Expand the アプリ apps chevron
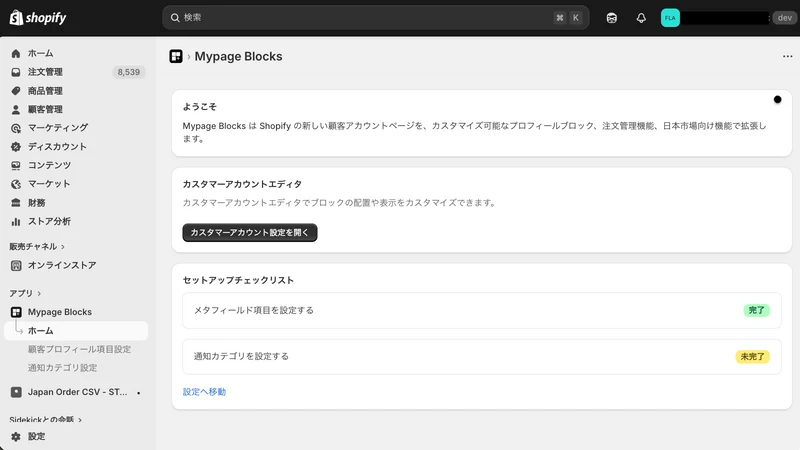This screenshot has height=450, width=800. 39,293
